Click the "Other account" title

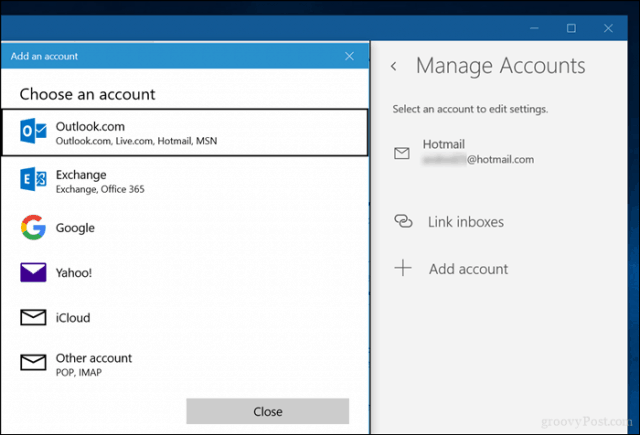94,358
